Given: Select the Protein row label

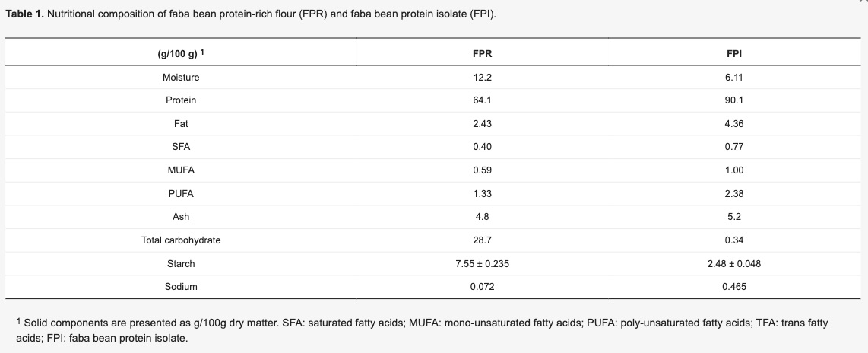Looking at the screenshot, I should point(181,100).
